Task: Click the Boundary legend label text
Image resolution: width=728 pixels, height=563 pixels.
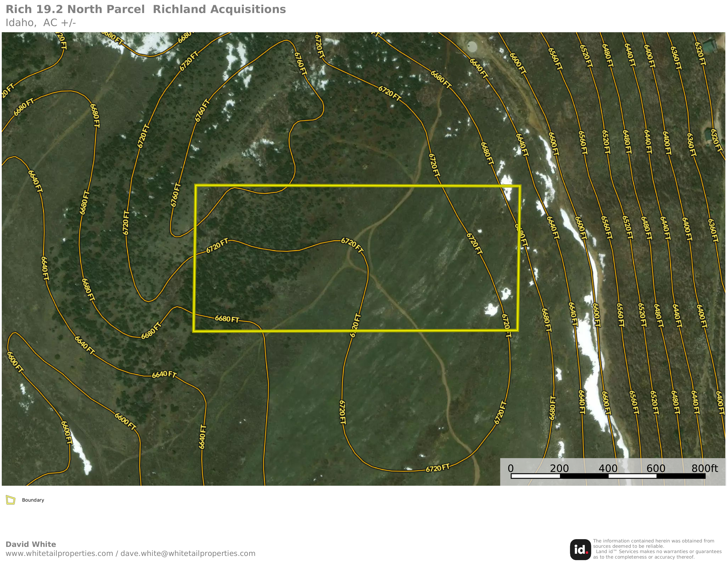Action: point(33,500)
